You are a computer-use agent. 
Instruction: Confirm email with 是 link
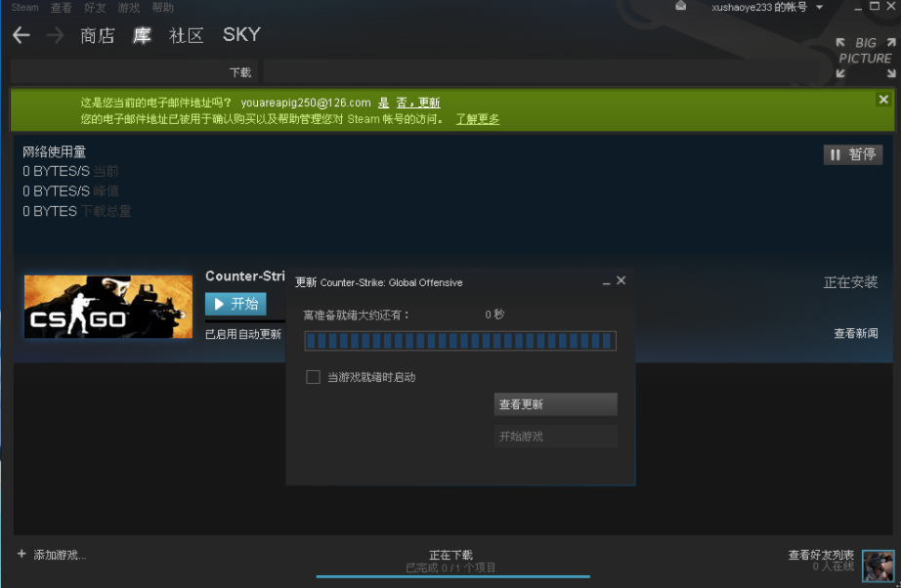point(383,103)
